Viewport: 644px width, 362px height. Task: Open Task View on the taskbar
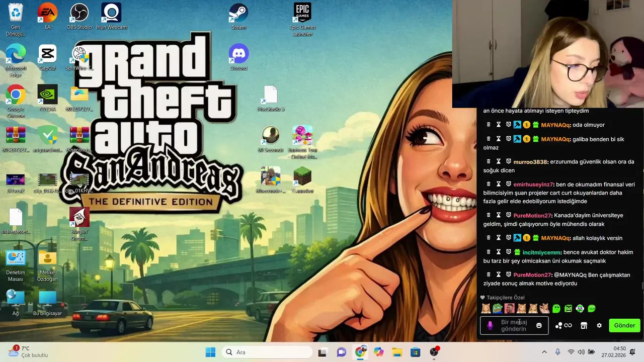(x=323, y=352)
